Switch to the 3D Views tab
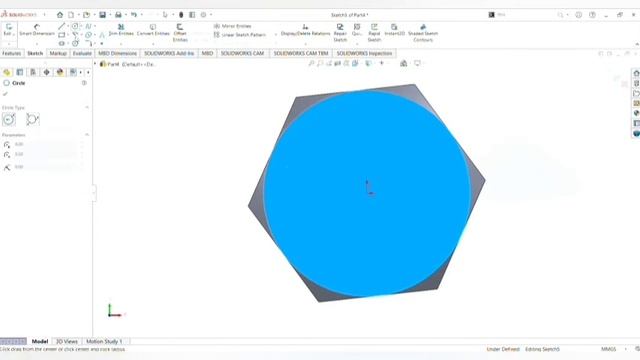Image resolution: width=640 pixels, height=360 pixels. pos(67,341)
